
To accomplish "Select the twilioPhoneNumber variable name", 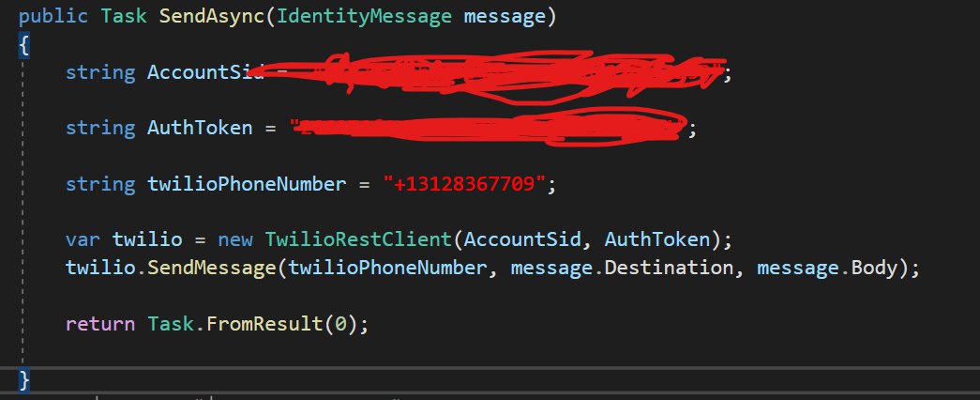I will coord(247,184).
